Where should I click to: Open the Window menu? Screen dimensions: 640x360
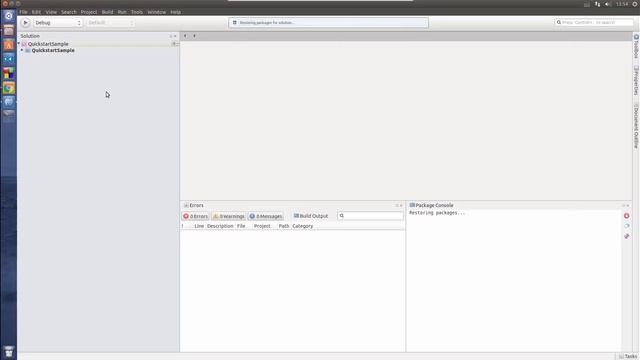click(157, 12)
